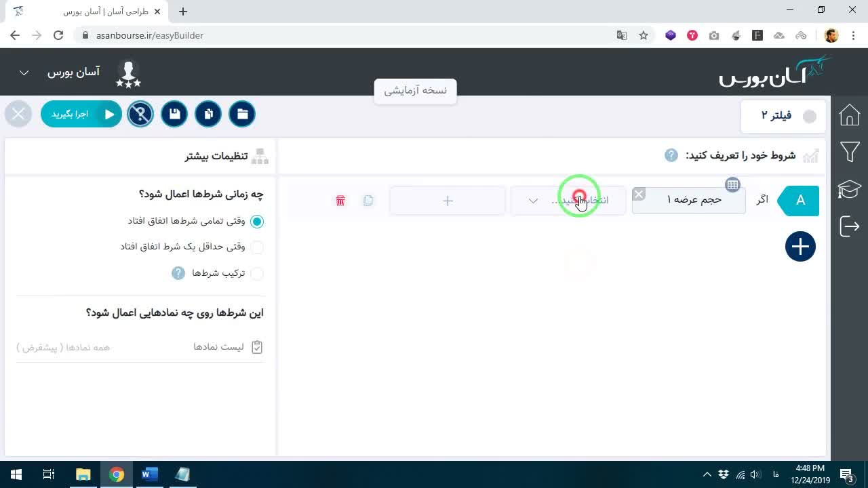Click the Task View taskbar icon

(49, 474)
